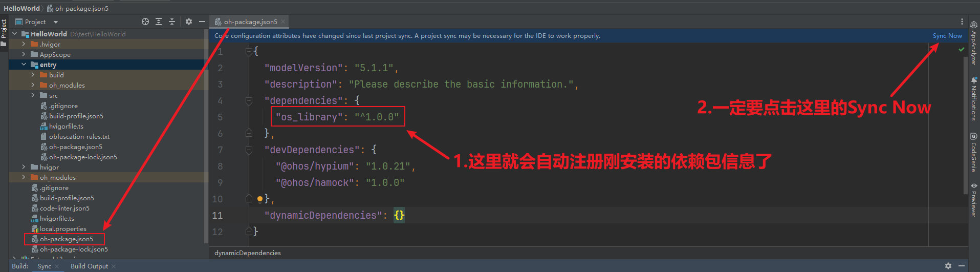Hide the Project panel with minus icon
Screen dimensions: 980x272
tap(202, 22)
